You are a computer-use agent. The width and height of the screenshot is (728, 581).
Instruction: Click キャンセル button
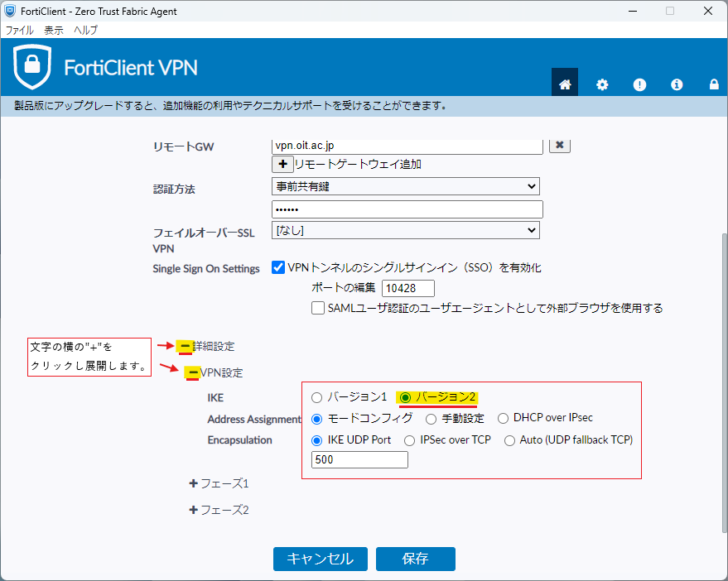[320, 559]
